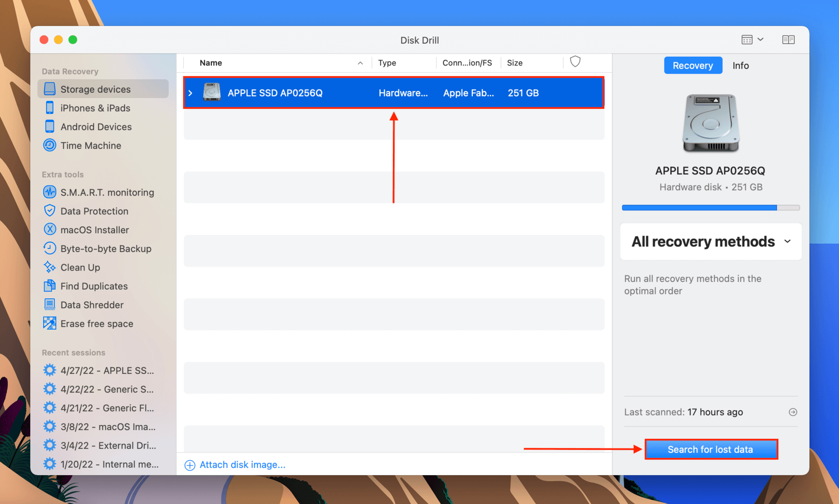Click the large hard drive image
The height and width of the screenshot is (504, 839).
(711, 123)
